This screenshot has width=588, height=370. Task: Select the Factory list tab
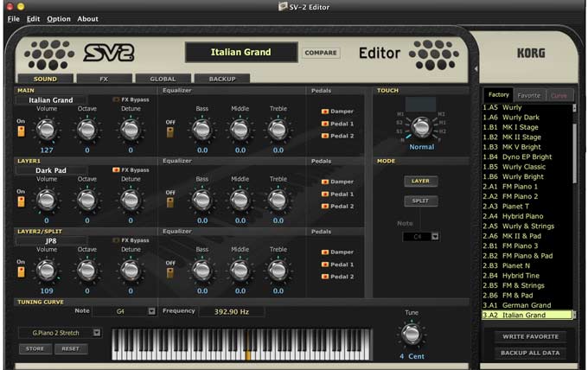coord(498,95)
